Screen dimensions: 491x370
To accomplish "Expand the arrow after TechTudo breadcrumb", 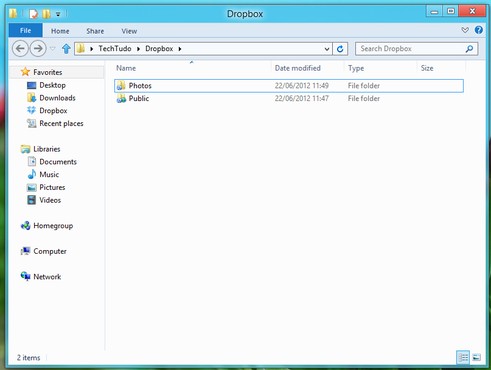I will [x=138, y=49].
